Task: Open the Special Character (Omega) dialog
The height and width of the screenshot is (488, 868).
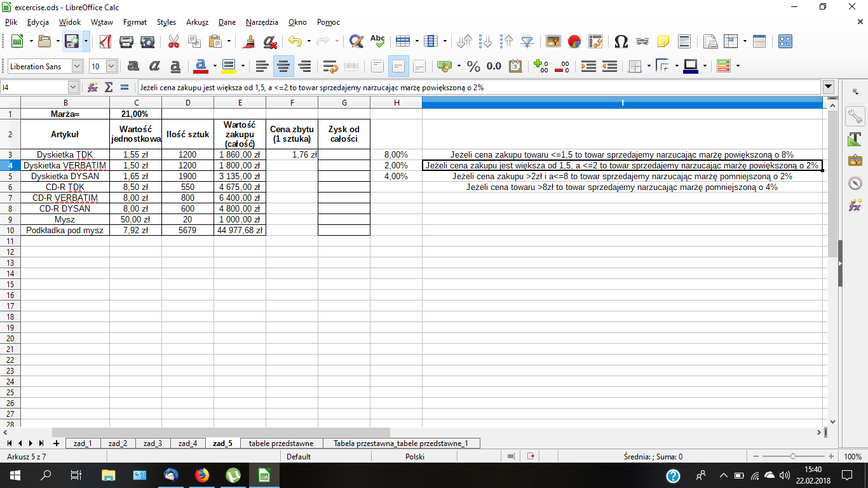Action: coord(621,42)
